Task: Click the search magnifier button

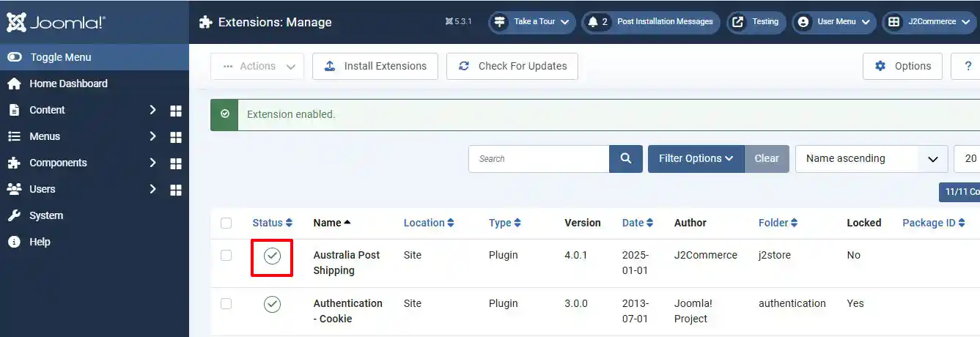Action: (x=626, y=158)
